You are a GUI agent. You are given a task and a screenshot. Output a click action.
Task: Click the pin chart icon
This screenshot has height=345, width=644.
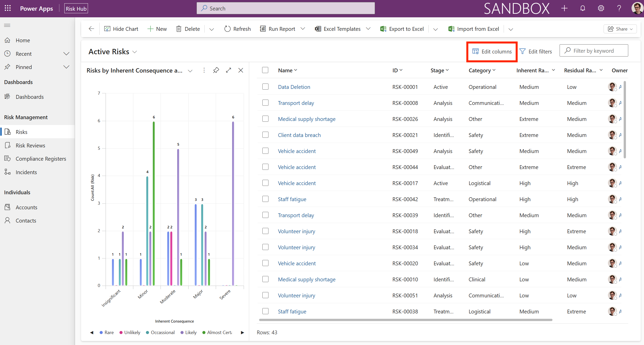pos(216,70)
